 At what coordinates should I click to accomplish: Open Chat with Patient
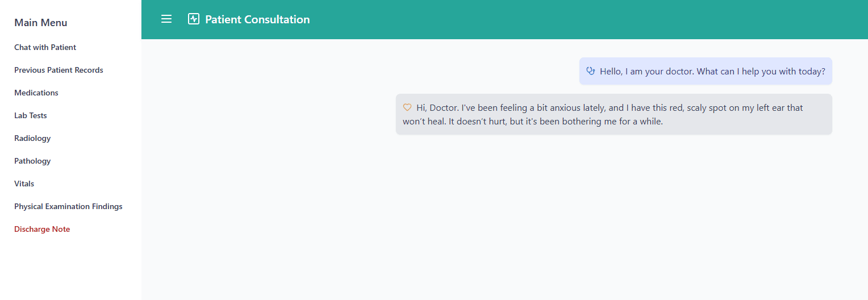tap(45, 47)
